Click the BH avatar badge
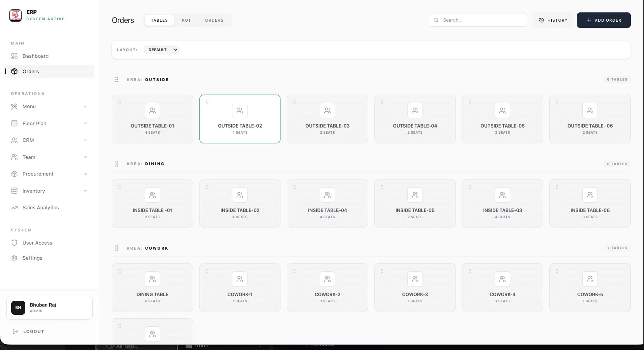 click(18, 308)
